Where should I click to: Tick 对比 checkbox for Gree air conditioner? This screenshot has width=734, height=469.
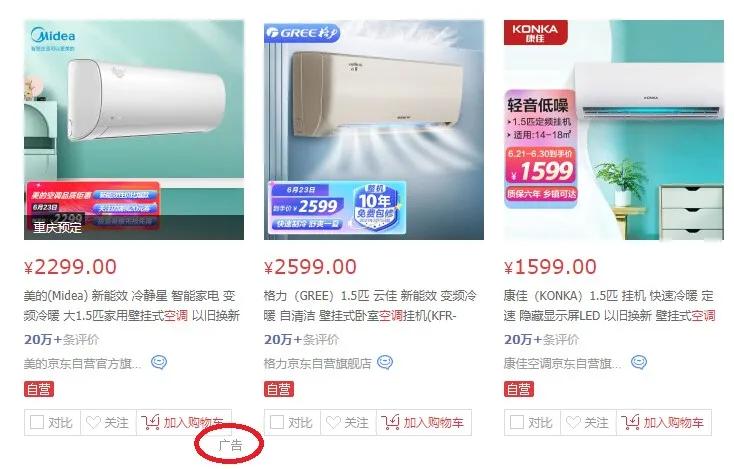277,422
